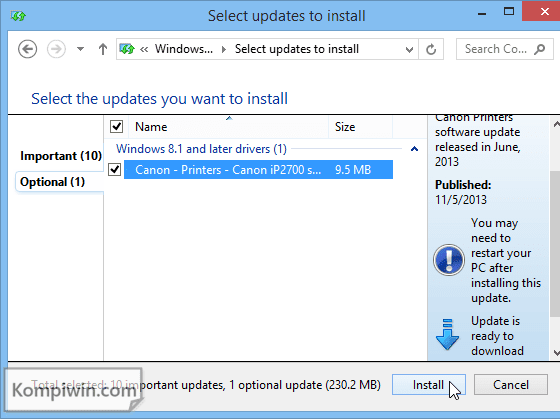Image resolution: width=560 pixels, height=419 pixels.
Task: Click the Back navigation arrow
Action: [x=28, y=49]
